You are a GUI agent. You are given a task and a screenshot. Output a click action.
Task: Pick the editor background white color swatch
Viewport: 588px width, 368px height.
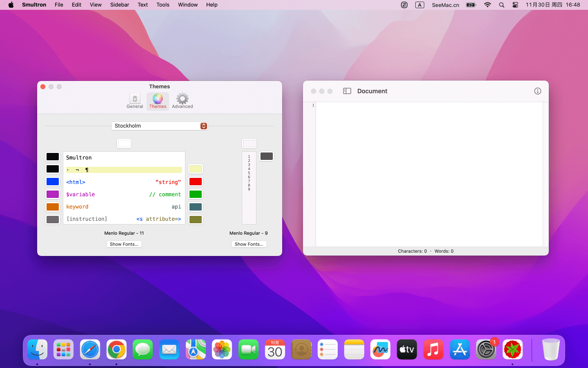click(124, 144)
